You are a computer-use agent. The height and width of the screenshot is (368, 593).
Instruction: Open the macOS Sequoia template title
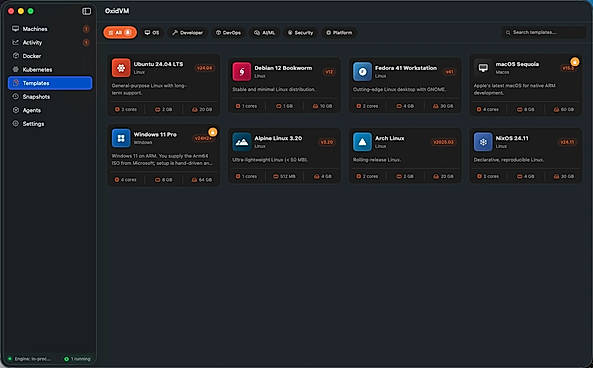coord(517,64)
